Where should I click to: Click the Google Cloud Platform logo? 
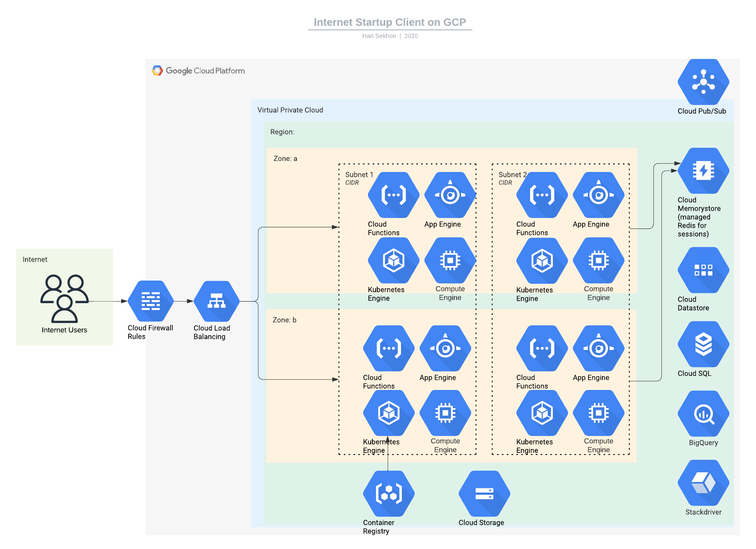pos(198,71)
